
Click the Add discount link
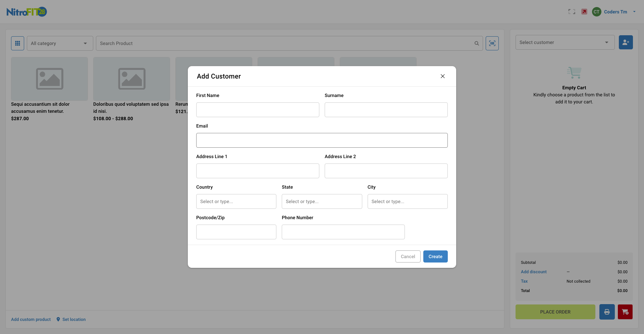click(534, 272)
